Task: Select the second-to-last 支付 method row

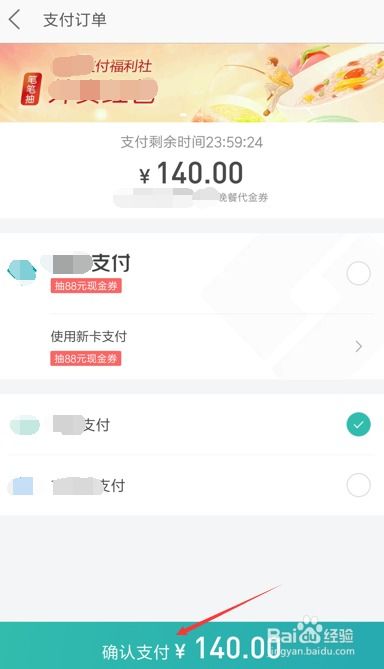Action: (x=192, y=425)
